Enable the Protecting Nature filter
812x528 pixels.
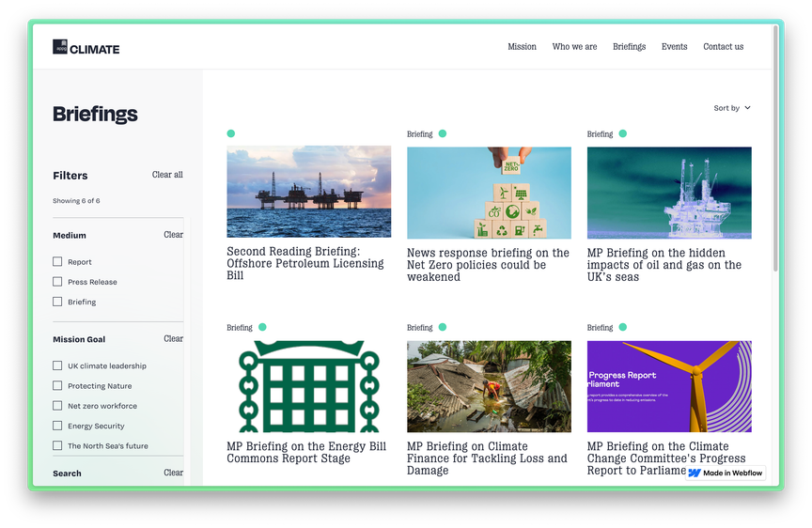coord(57,385)
